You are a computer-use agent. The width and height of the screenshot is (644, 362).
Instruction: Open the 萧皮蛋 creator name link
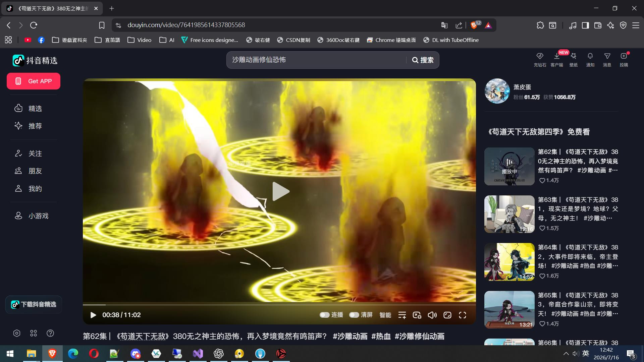(522, 87)
